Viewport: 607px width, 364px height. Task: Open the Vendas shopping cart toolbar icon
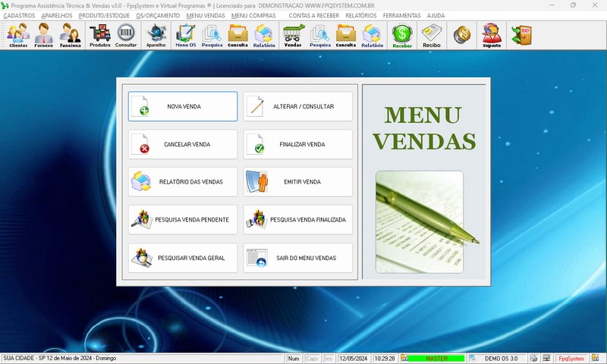[293, 35]
